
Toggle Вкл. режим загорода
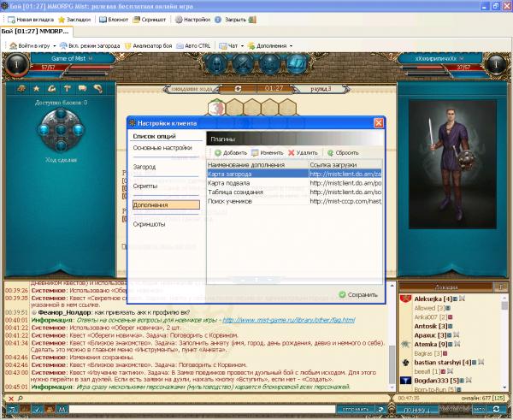pos(90,46)
